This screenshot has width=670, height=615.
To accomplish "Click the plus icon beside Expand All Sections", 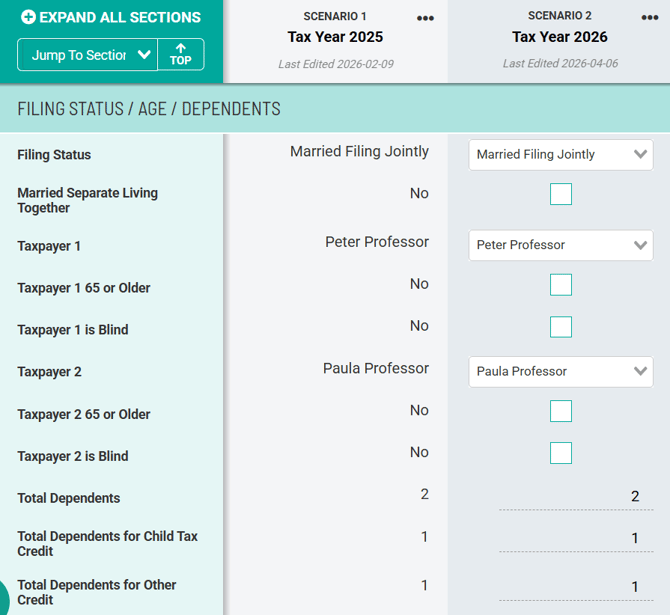I will pyautogui.click(x=28, y=17).
